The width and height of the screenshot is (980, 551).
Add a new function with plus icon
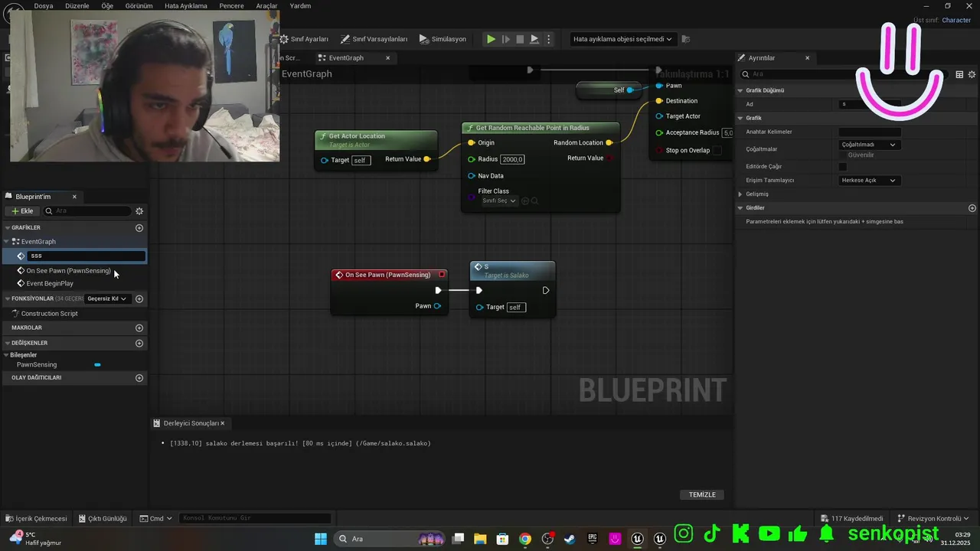point(139,298)
